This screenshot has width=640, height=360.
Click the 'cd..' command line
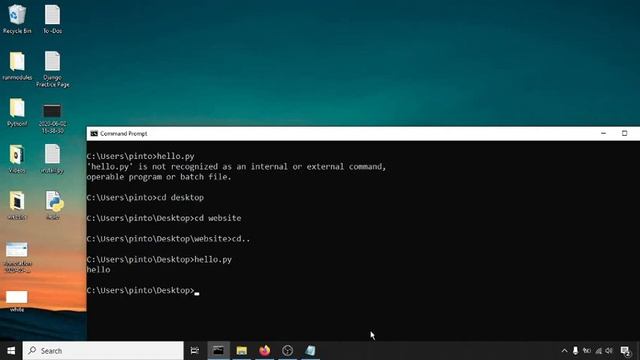tap(169, 239)
